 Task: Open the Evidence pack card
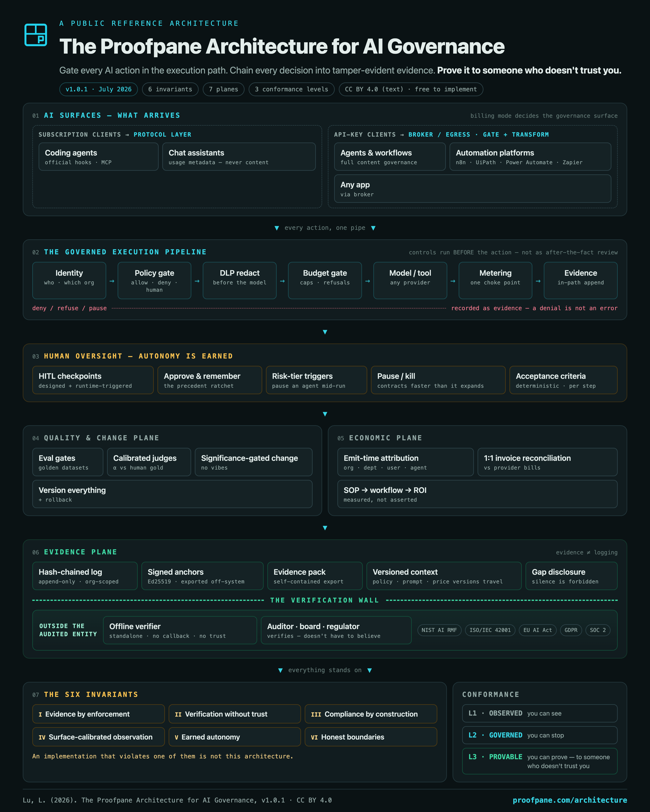[315, 576]
